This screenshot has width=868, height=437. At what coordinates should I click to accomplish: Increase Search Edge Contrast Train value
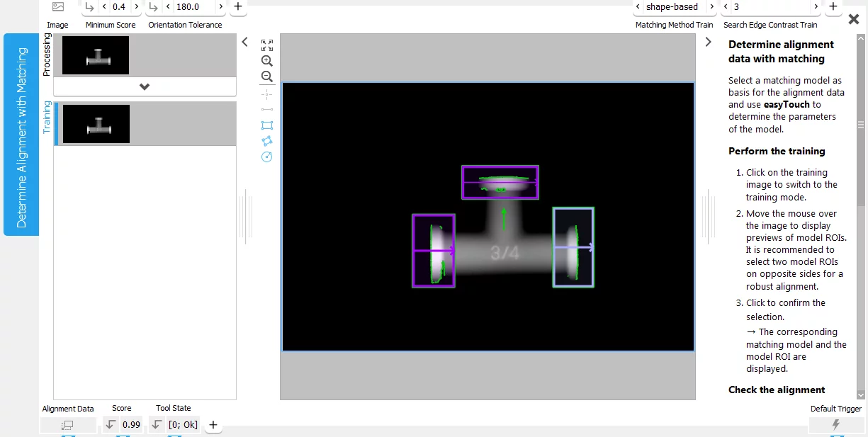(x=816, y=7)
